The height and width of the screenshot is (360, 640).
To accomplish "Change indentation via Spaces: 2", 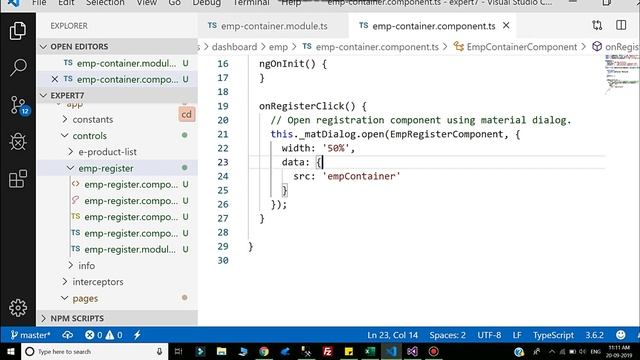I will pos(447,335).
